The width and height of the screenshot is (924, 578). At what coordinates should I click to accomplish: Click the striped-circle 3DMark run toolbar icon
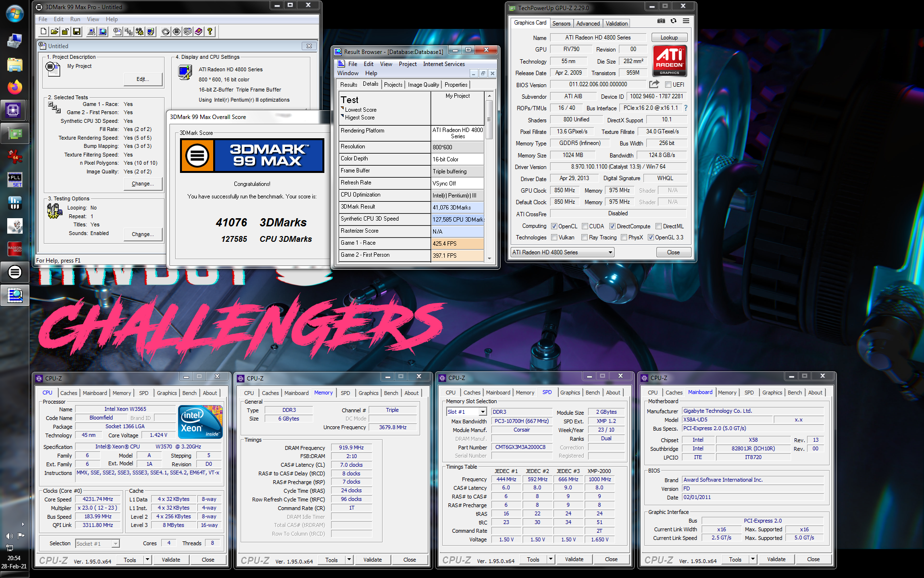tap(177, 32)
